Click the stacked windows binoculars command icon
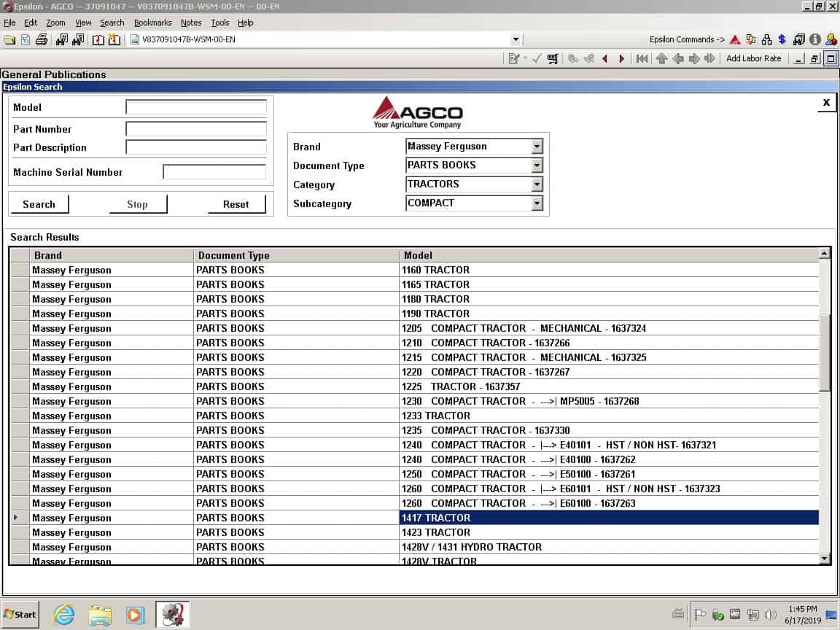840x630 pixels. [x=798, y=39]
